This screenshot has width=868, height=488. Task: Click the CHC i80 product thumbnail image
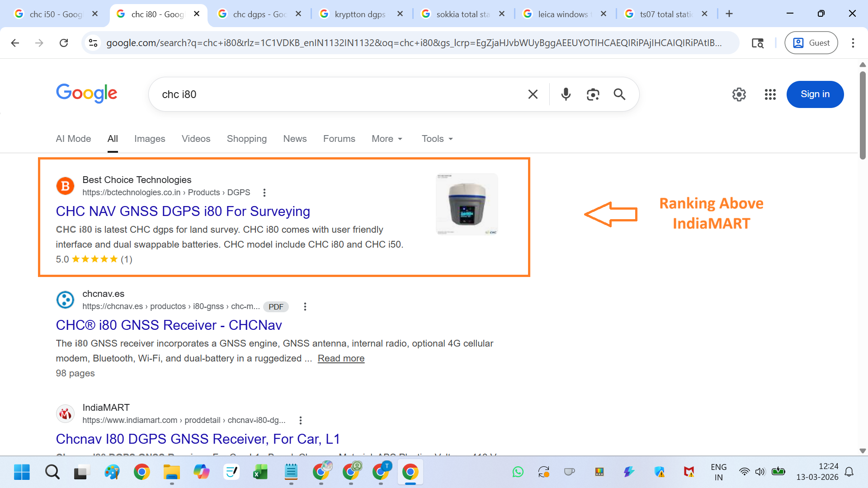tap(467, 204)
